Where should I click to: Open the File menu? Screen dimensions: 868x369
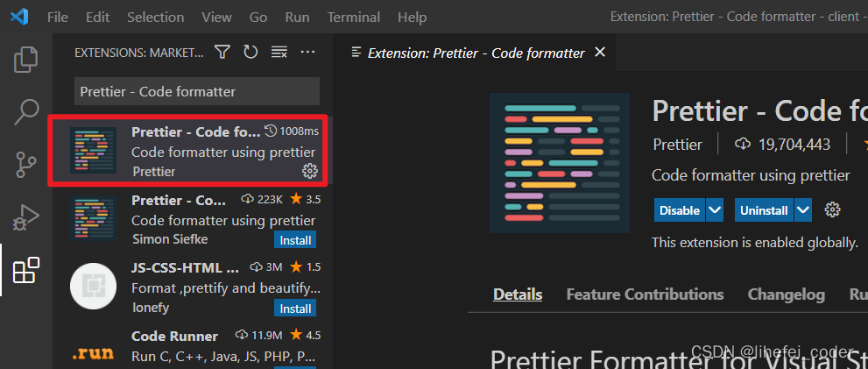58,18
